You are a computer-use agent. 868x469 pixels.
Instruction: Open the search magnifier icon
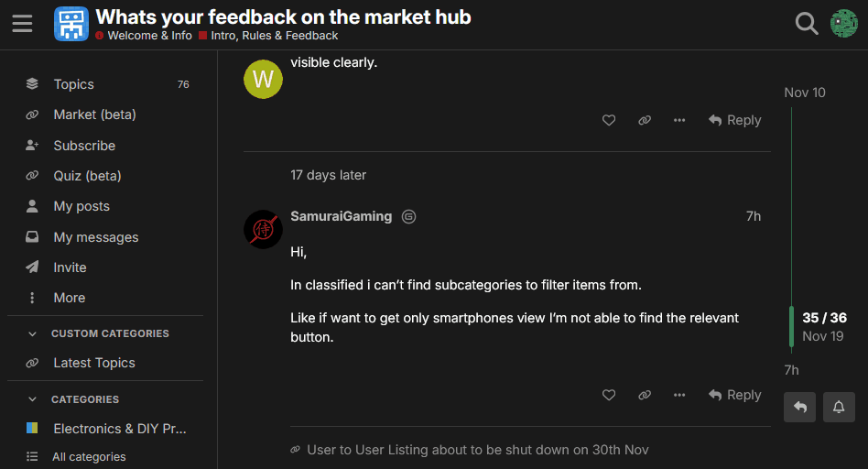[x=807, y=24]
